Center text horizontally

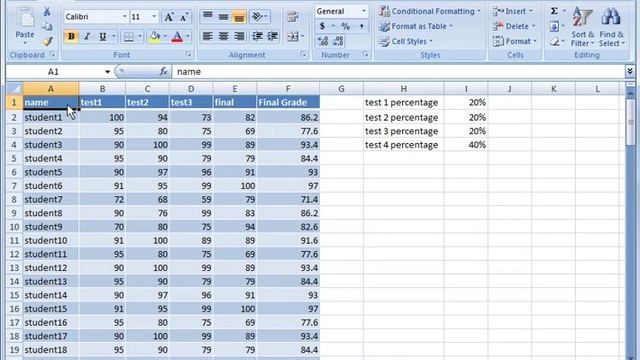click(223, 36)
